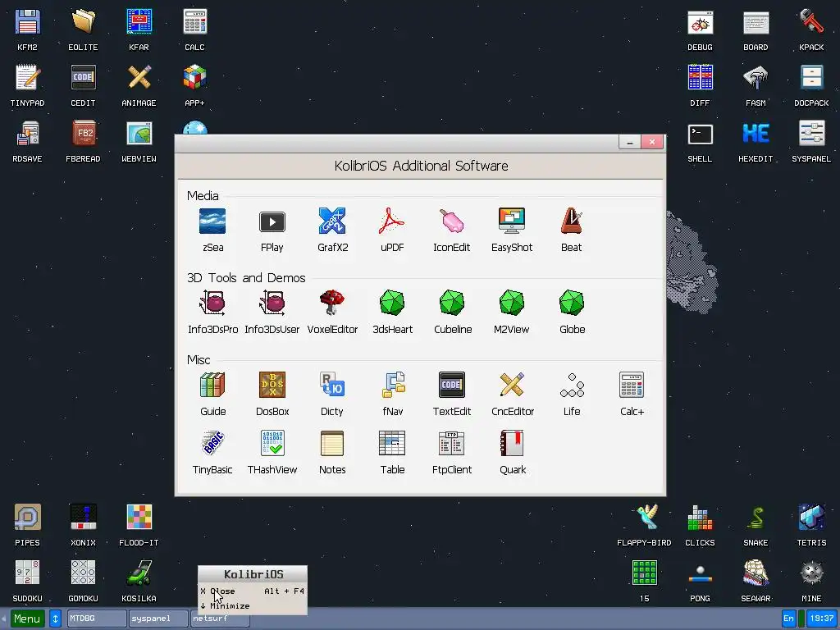Select netsurf taskbar item

(220, 620)
